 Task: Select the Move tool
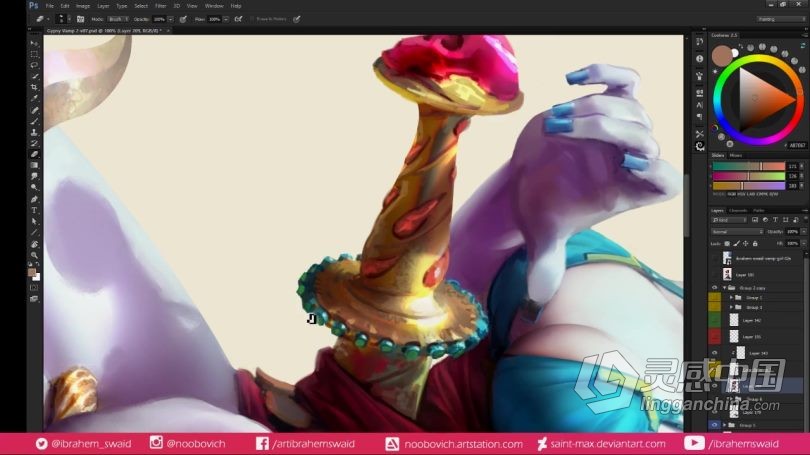pyautogui.click(x=34, y=43)
